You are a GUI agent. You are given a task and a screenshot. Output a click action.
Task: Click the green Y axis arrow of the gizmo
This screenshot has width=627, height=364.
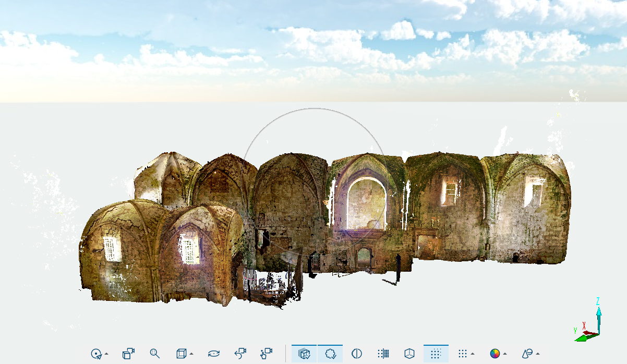585,337
